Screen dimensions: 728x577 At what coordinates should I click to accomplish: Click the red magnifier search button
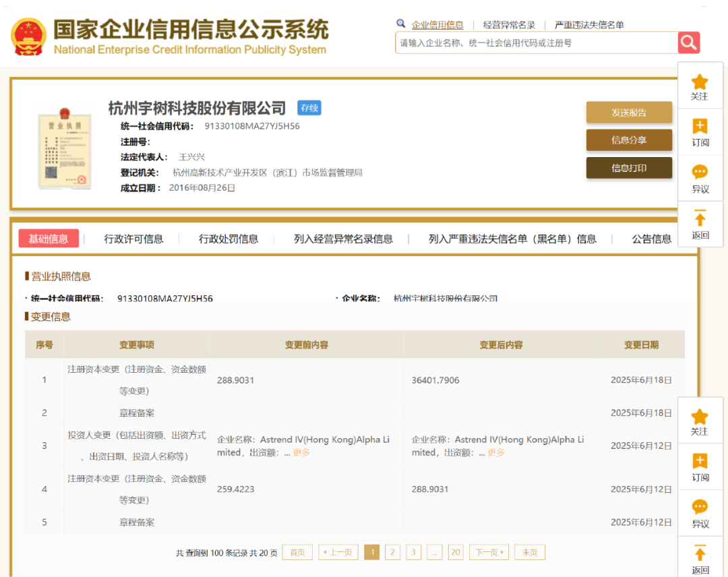click(x=688, y=42)
